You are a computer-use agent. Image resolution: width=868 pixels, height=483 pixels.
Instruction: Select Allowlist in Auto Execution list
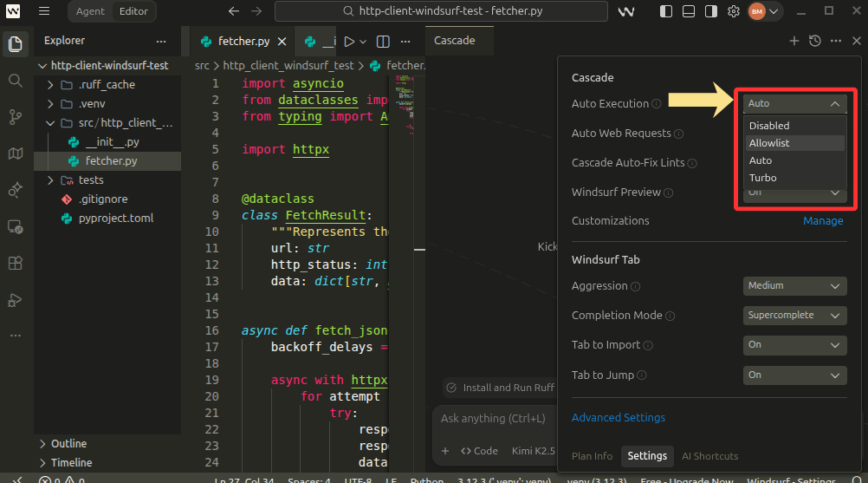click(795, 143)
